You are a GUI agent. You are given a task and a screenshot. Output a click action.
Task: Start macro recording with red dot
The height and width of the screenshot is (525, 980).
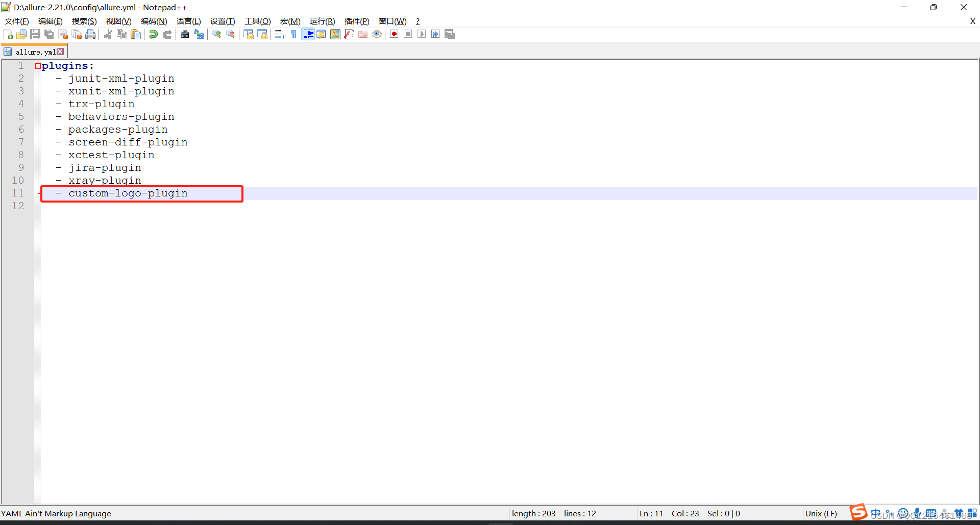(394, 34)
